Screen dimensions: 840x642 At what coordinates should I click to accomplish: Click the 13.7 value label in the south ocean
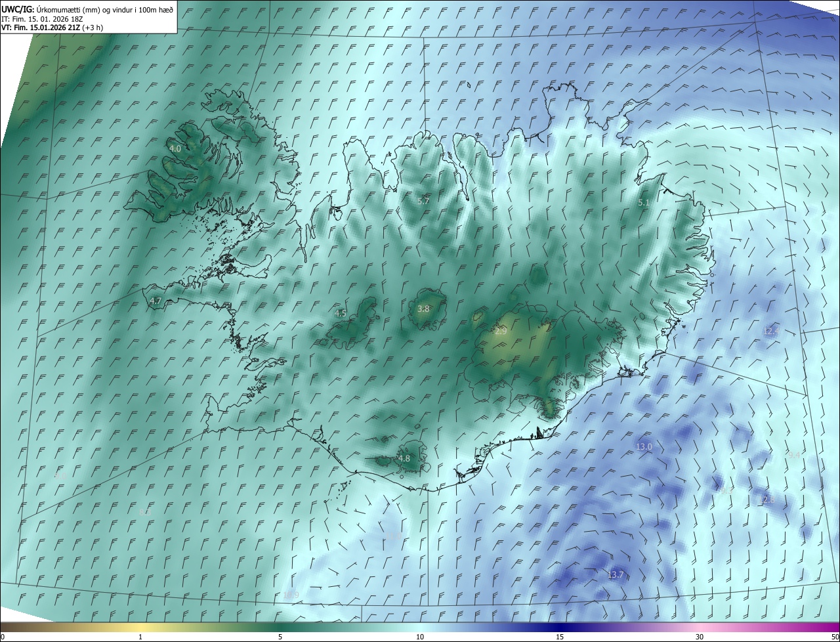tap(616, 575)
